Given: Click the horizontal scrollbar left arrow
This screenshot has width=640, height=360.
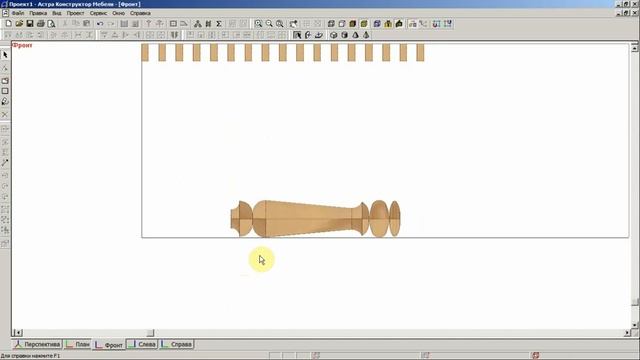Looking at the screenshot, I should (x=17, y=333).
